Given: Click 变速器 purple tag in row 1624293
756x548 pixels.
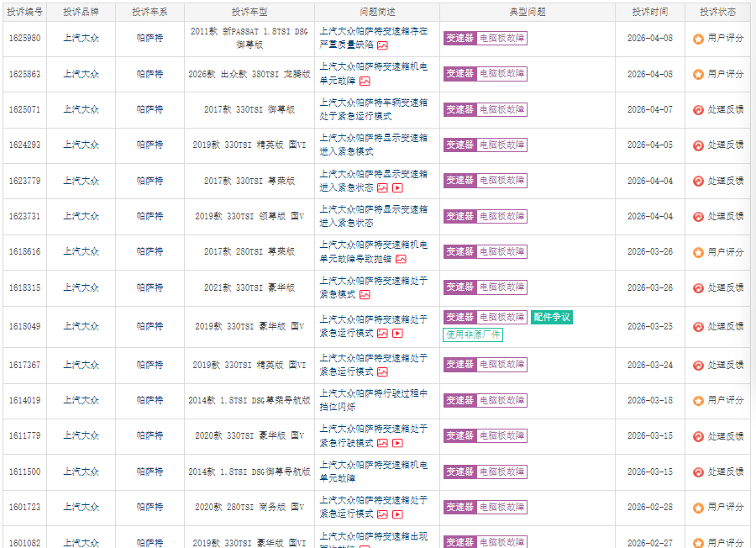Looking at the screenshot, I should point(459,145).
